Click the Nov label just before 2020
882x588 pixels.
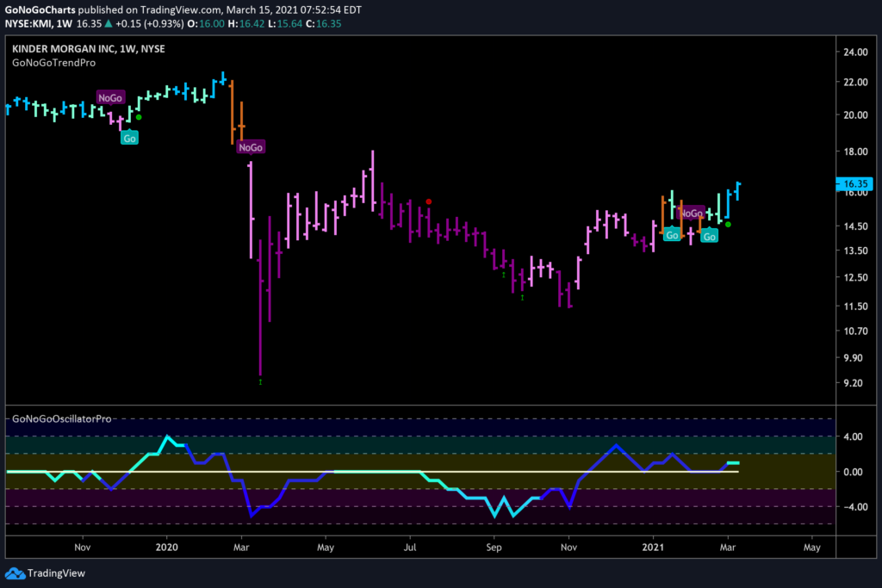click(x=83, y=548)
